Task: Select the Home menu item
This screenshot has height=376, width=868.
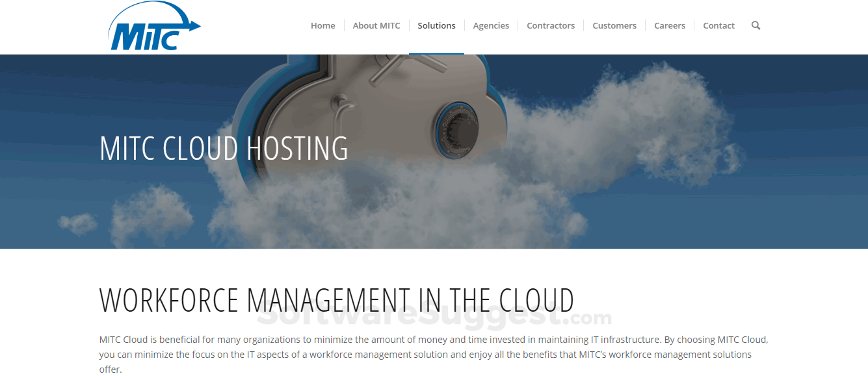Action: tap(322, 25)
